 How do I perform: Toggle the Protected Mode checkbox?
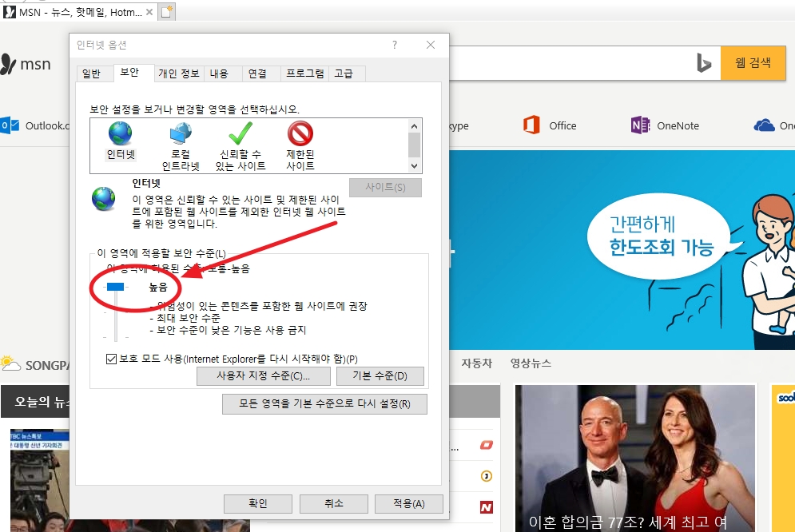pyautogui.click(x=112, y=359)
